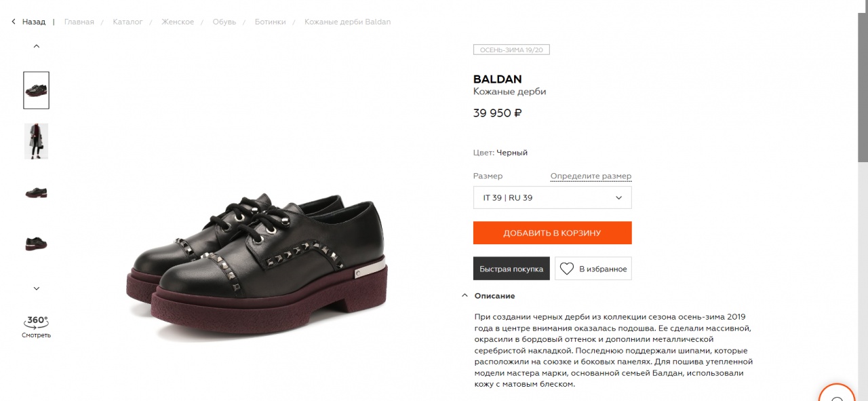This screenshot has width=868, height=401.
Task: Click the heart icon for favorites
Action: tap(567, 269)
